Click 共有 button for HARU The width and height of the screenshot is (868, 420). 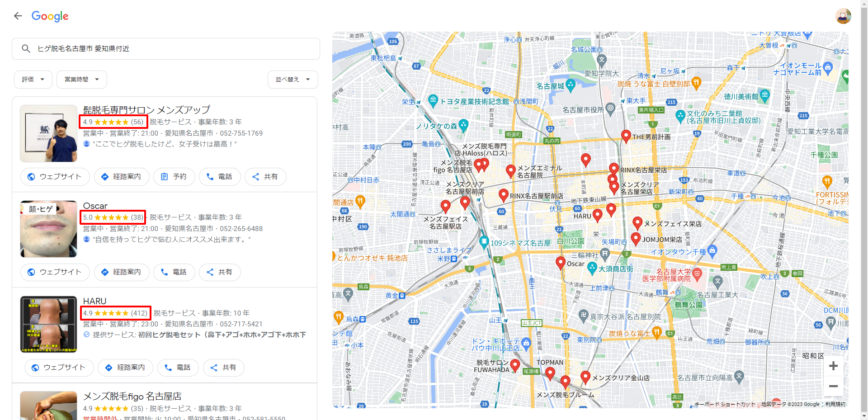coord(224,368)
